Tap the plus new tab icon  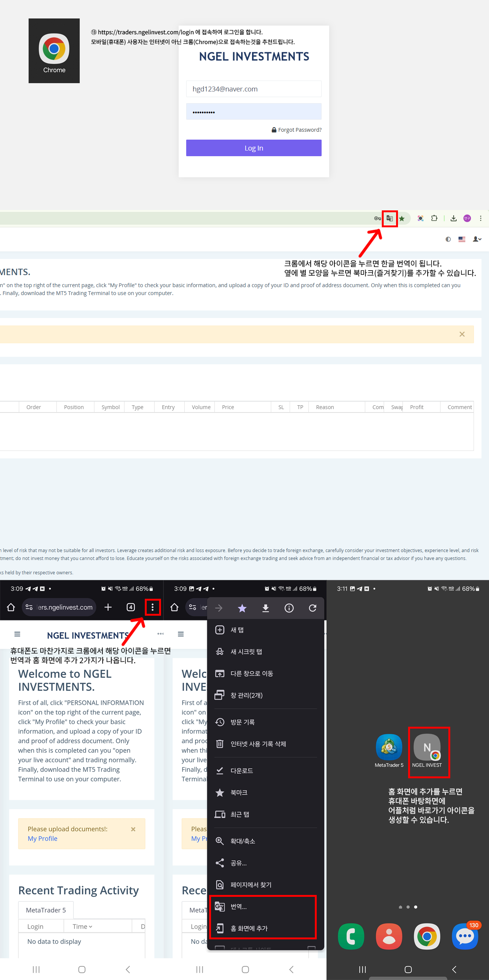pos(108,607)
